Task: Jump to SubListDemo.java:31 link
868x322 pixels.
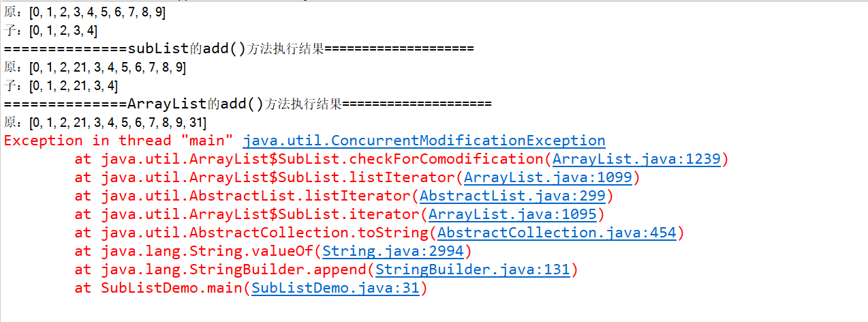Action: point(335,288)
